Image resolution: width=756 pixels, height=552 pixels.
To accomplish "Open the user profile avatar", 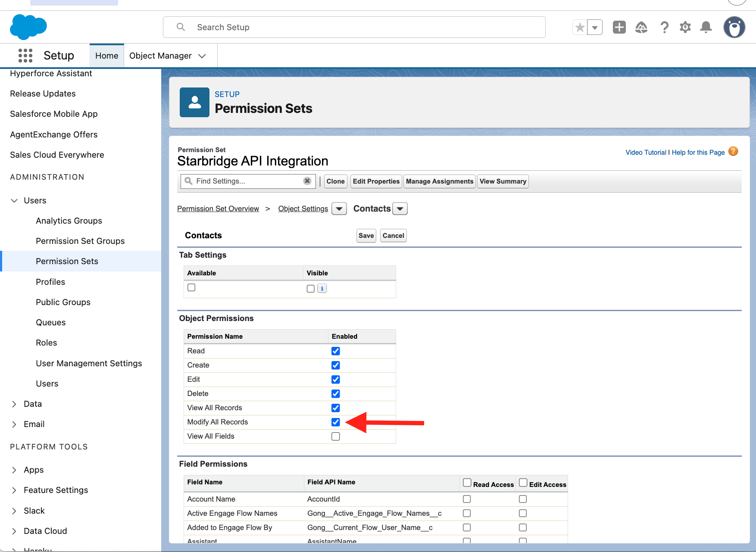I will coord(734,28).
